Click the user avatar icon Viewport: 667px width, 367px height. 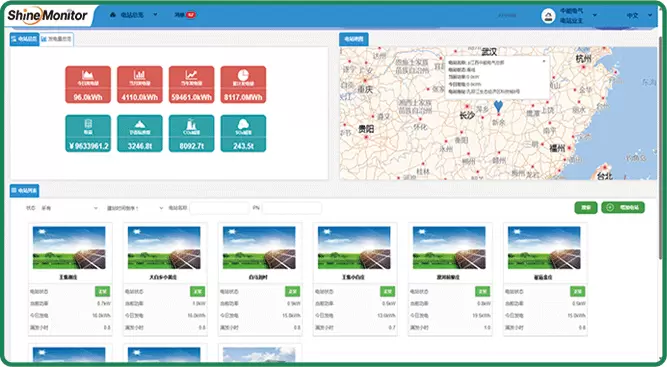(x=548, y=16)
